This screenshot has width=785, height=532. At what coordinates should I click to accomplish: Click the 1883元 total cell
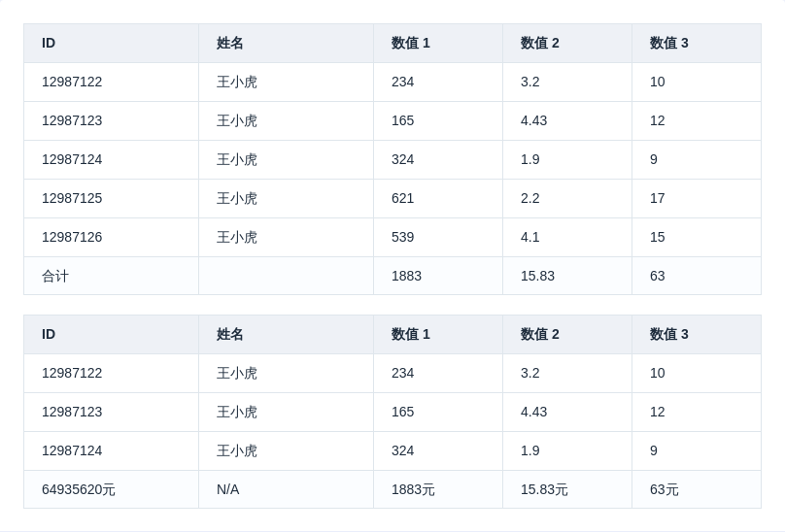pos(413,489)
